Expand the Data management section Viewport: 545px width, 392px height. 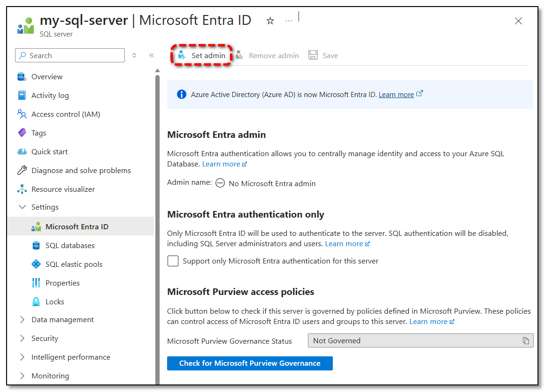[x=22, y=319]
